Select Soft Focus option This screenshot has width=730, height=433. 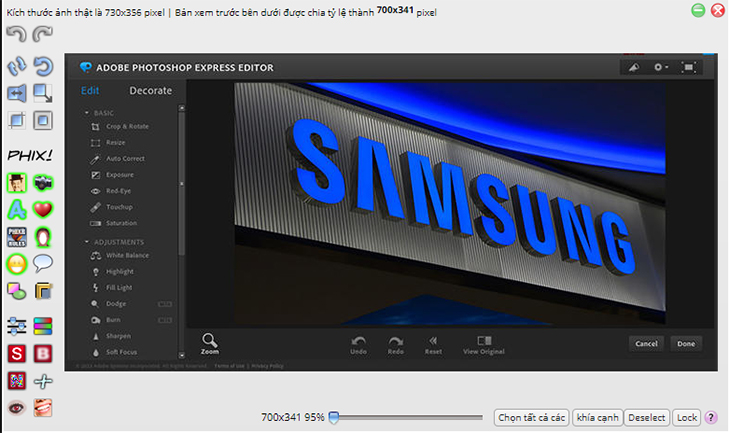[114, 352]
